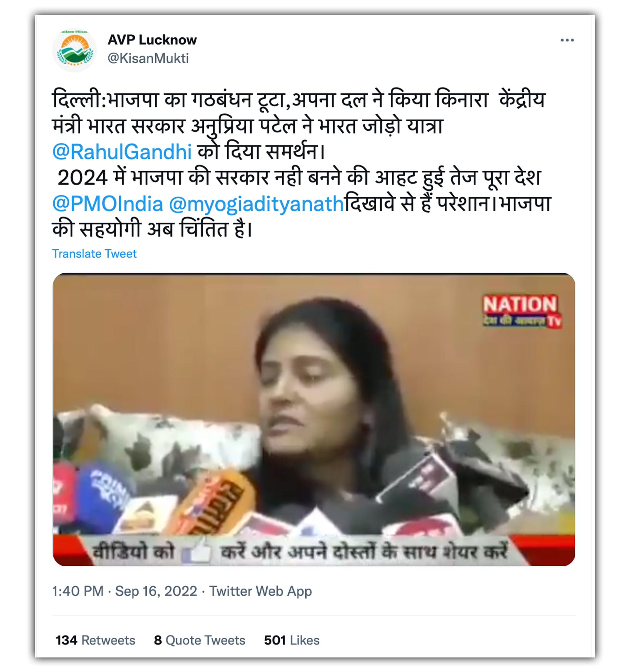This screenshot has height=672, width=630.
Task: View the 134 Retweets list
Action: [x=95, y=640]
